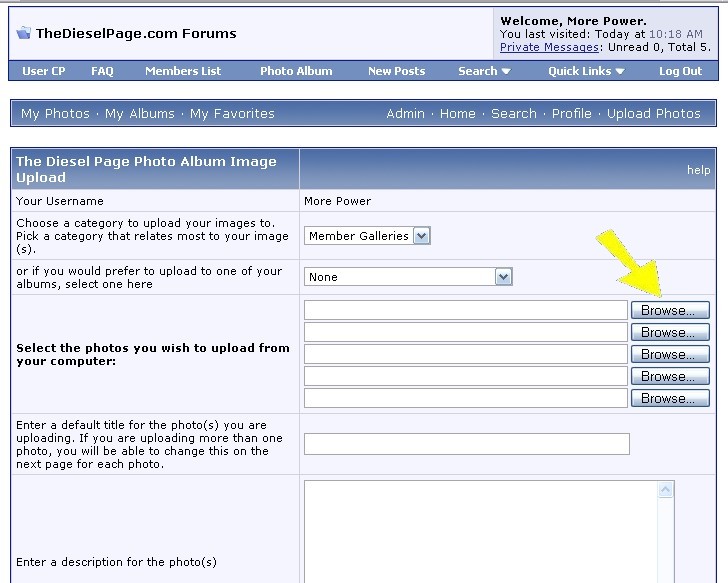Click the help link in the upload header
728x583 pixels.
click(x=698, y=170)
